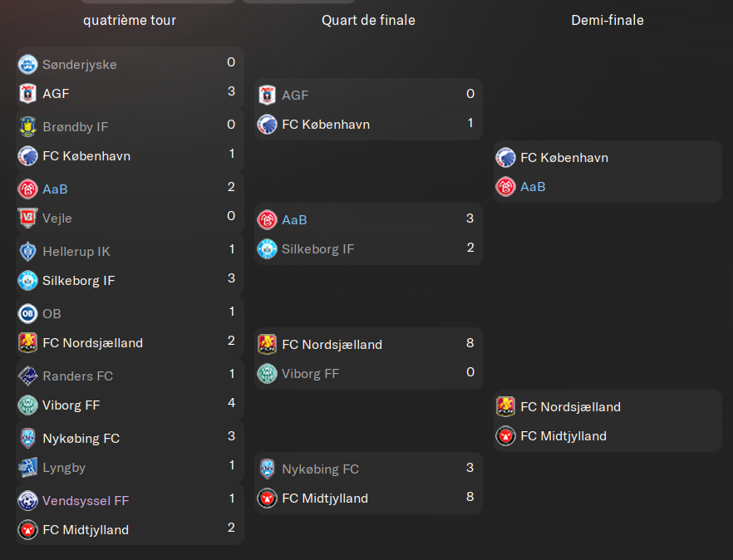Image resolution: width=733 pixels, height=560 pixels.
Task: Click the Randers FC crest
Action: (x=27, y=376)
